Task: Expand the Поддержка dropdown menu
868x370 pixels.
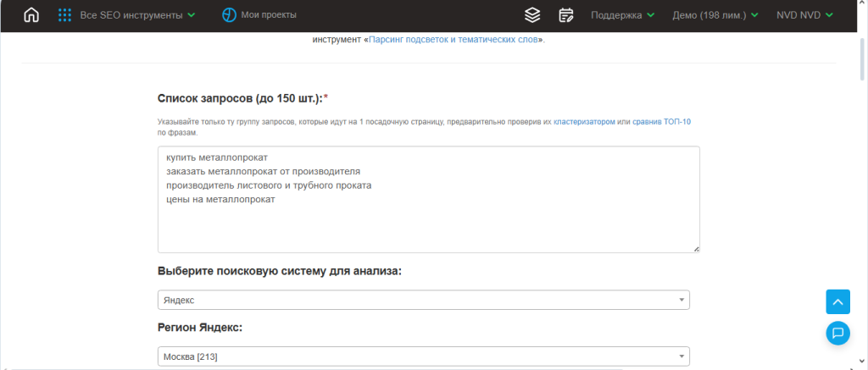Action: coord(622,15)
